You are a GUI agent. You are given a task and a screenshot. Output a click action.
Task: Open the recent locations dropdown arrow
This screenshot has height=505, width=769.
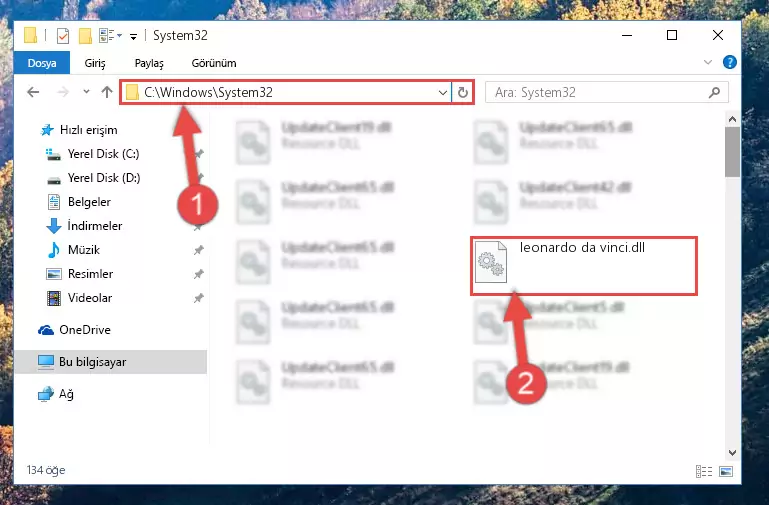pyautogui.click(x=86, y=92)
